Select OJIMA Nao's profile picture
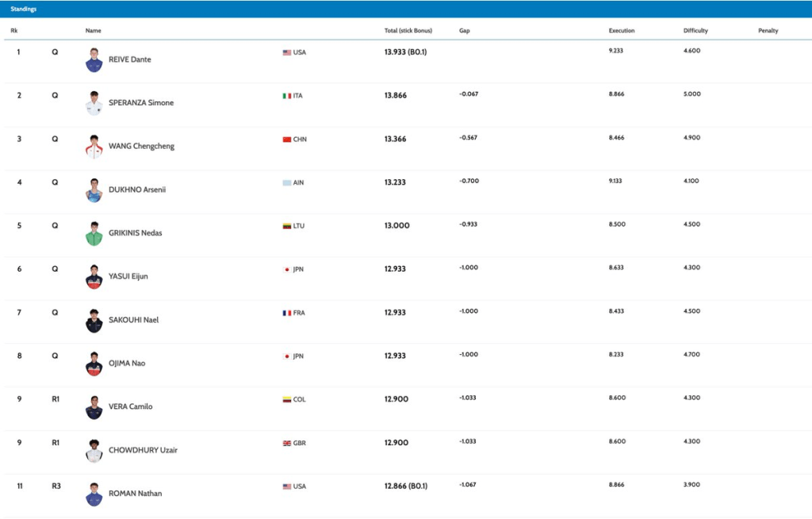This screenshot has height=519, width=812. tap(94, 364)
